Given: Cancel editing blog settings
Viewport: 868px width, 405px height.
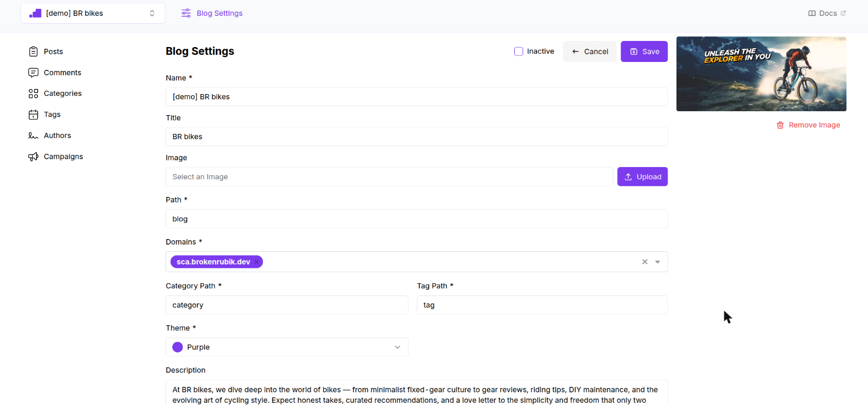Looking at the screenshot, I should coord(590,51).
